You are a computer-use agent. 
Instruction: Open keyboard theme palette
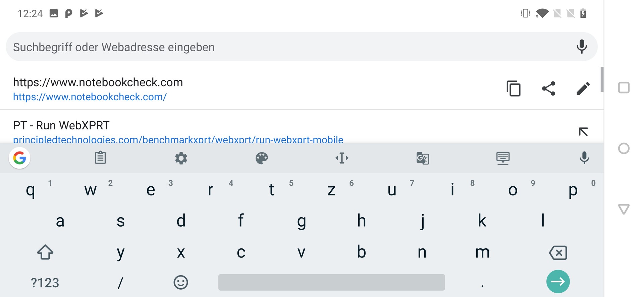pyautogui.click(x=262, y=158)
